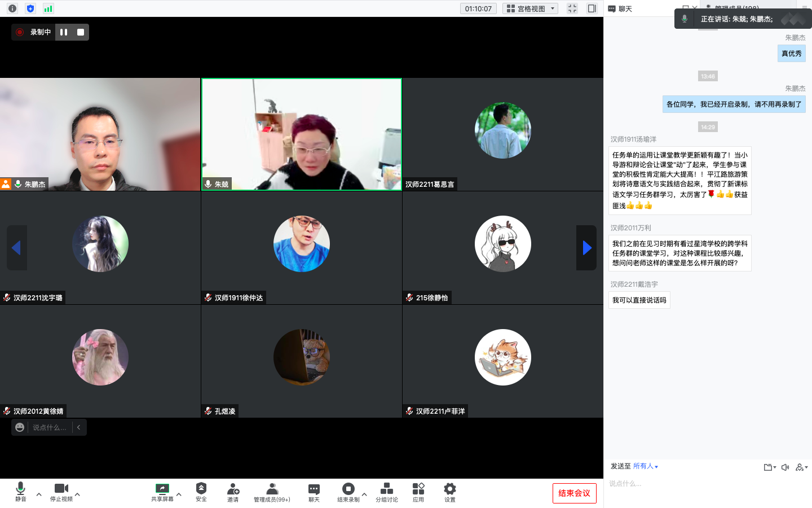Open the Send To 所有人 recipient dropdown
This screenshot has height=508, width=812.
tap(645, 466)
